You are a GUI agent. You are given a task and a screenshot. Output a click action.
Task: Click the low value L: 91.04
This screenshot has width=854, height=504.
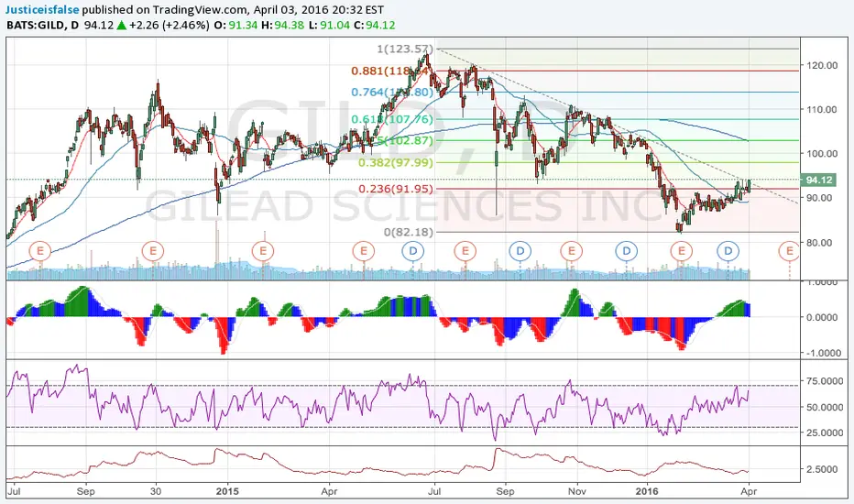click(328, 25)
